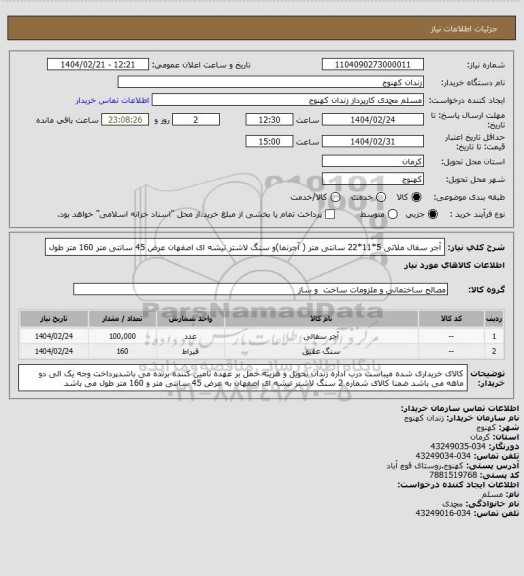Screen dimensions: 524x576
Task: Click the unit cell عدد
Action: (190, 336)
